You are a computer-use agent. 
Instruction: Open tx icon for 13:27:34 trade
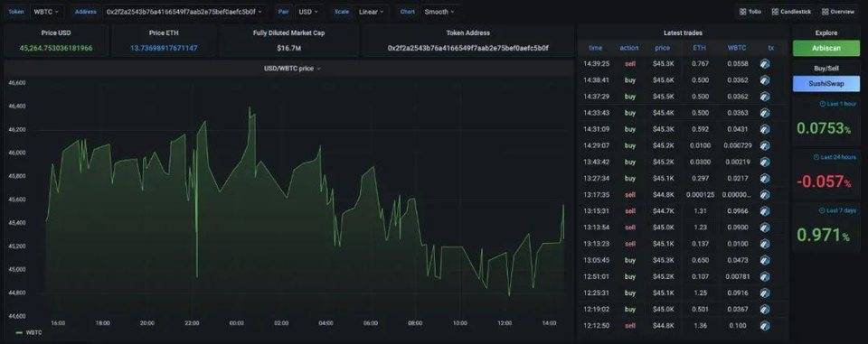pos(765,178)
